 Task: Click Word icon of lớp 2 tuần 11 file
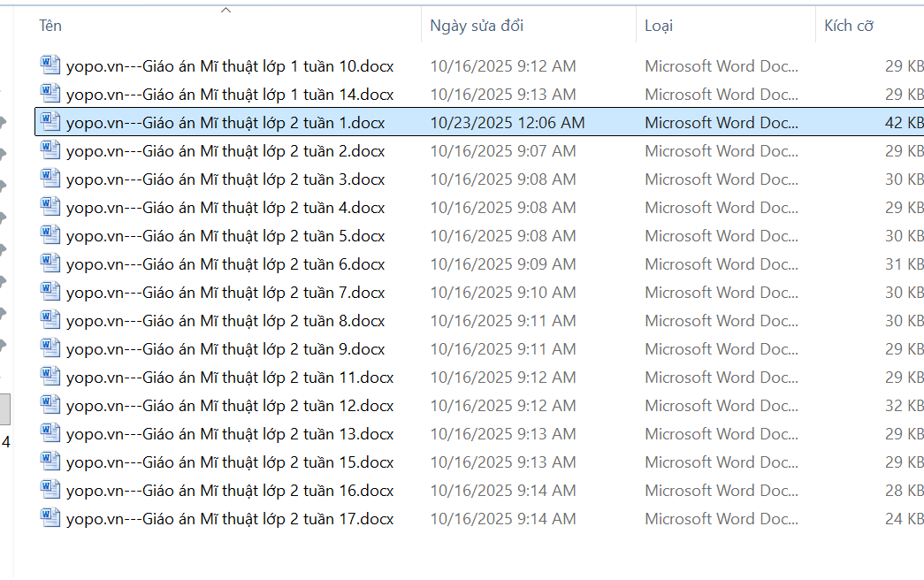coord(50,377)
